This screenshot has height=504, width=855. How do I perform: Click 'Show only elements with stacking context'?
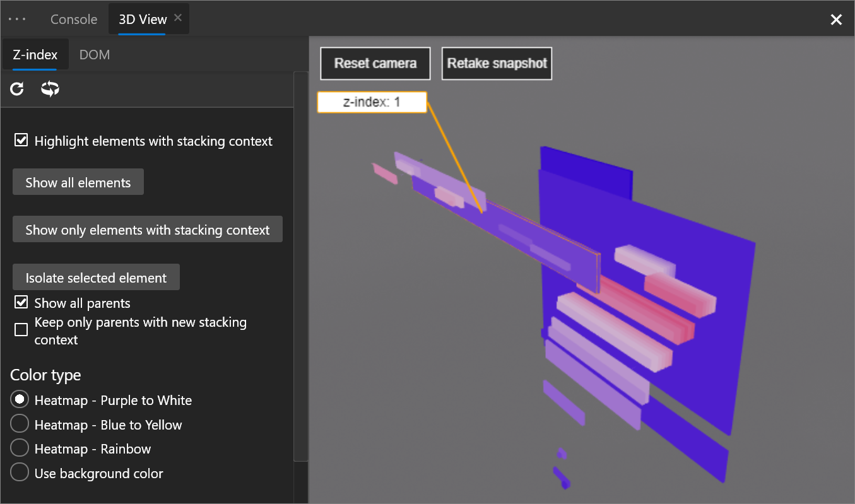click(x=147, y=230)
